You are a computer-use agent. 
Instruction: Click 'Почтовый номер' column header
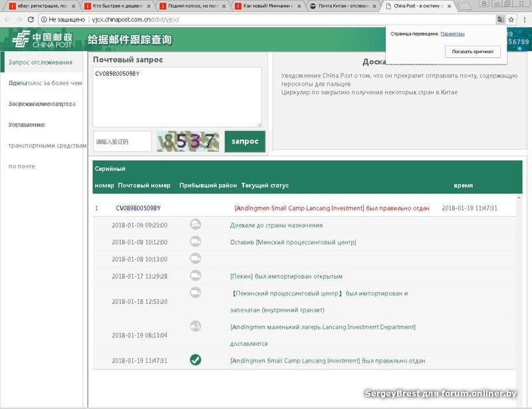[144, 186]
